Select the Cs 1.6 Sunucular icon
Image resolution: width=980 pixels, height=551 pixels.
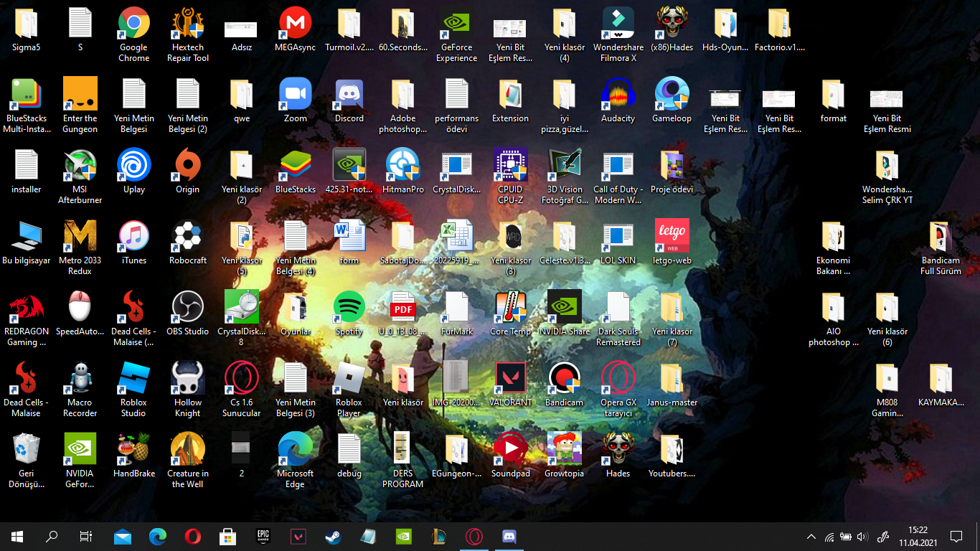242,390
